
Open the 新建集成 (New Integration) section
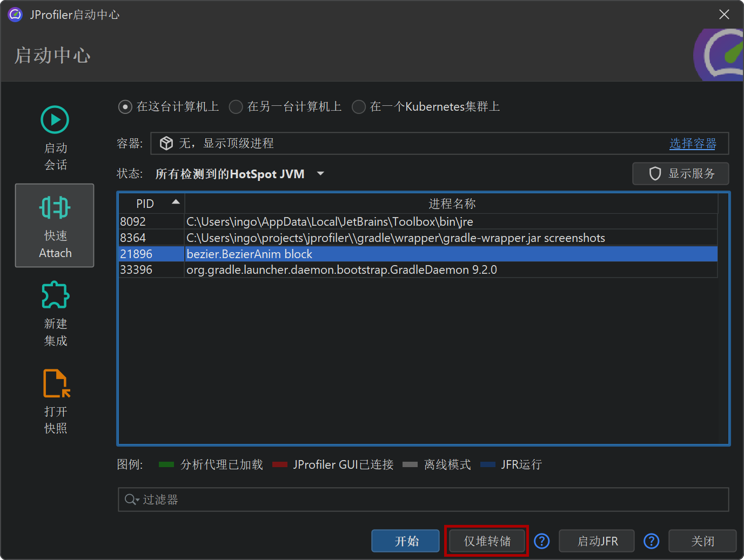point(55,314)
